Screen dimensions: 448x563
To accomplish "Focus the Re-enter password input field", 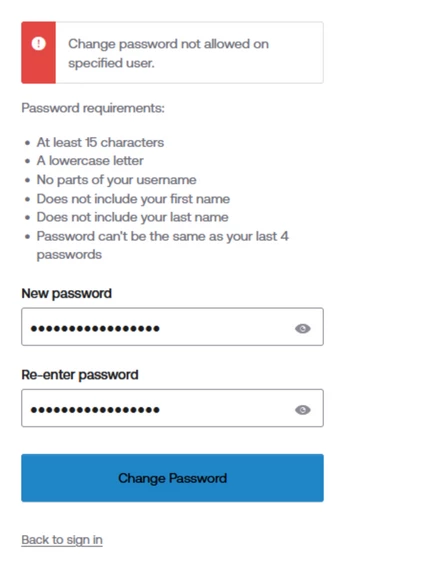I will point(172,408).
